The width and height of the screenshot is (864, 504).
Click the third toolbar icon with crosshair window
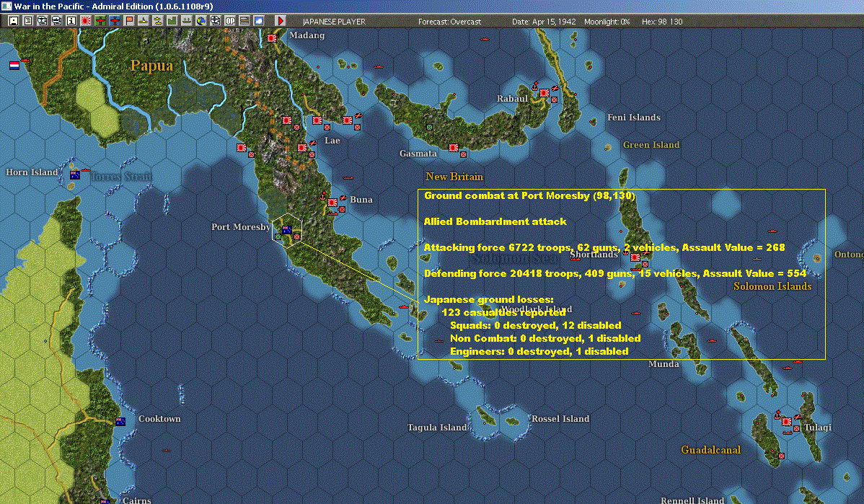click(43, 21)
